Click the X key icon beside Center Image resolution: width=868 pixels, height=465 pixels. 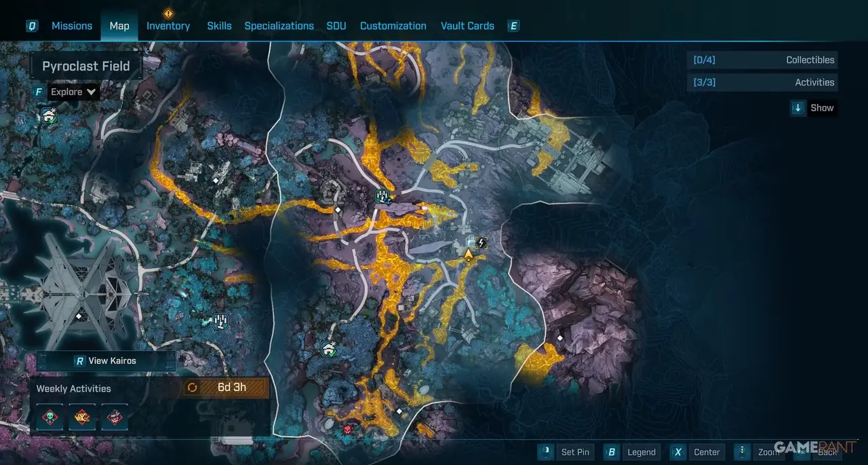677,452
